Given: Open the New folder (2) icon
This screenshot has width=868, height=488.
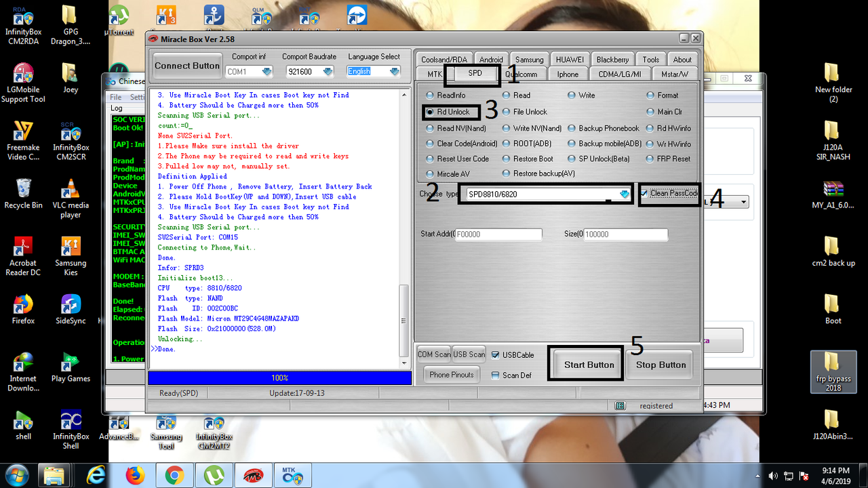Looking at the screenshot, I should 833,83.
